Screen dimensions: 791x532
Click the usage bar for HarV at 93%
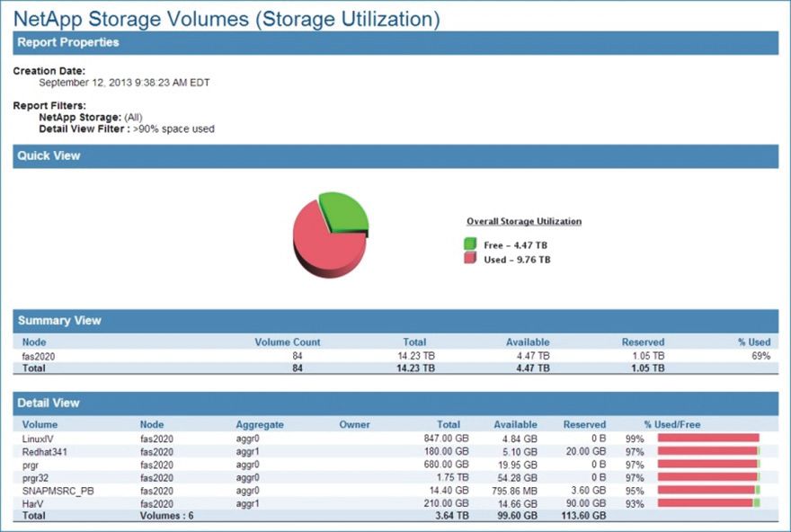(x=709, y=502)
